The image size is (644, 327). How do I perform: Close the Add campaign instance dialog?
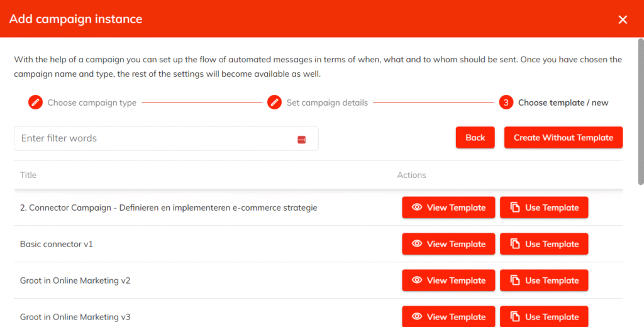pos(623,19)
